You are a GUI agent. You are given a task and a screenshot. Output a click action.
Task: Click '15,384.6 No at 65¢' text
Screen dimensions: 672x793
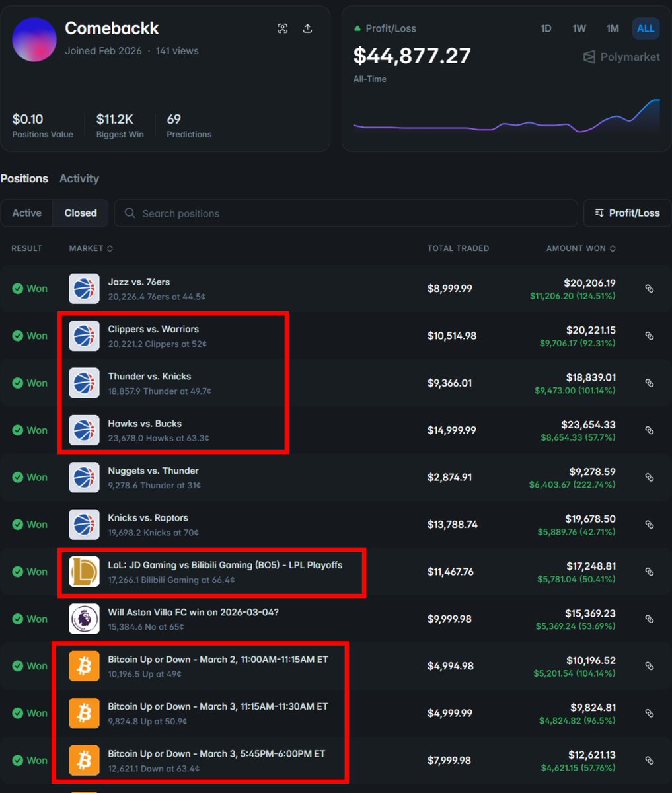[x=146, y=626]
